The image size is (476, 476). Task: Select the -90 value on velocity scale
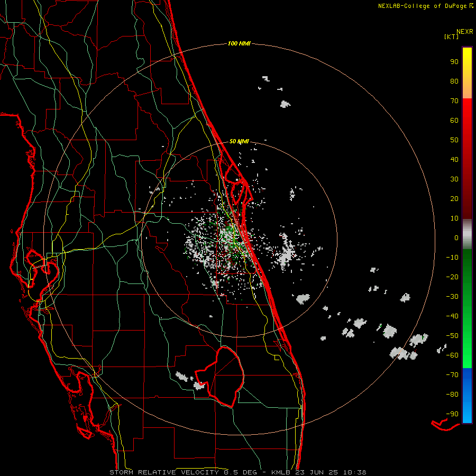[x=452, y=414]
